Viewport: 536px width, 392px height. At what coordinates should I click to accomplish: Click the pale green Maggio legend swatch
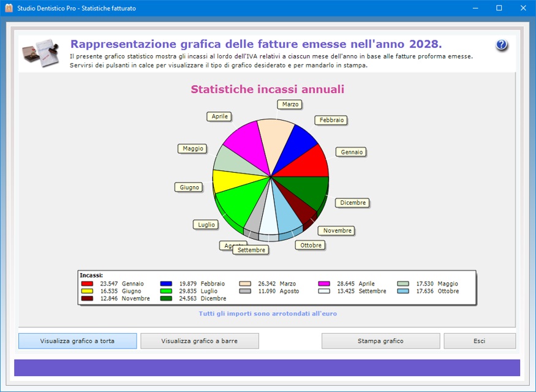(x=403, y=284)
